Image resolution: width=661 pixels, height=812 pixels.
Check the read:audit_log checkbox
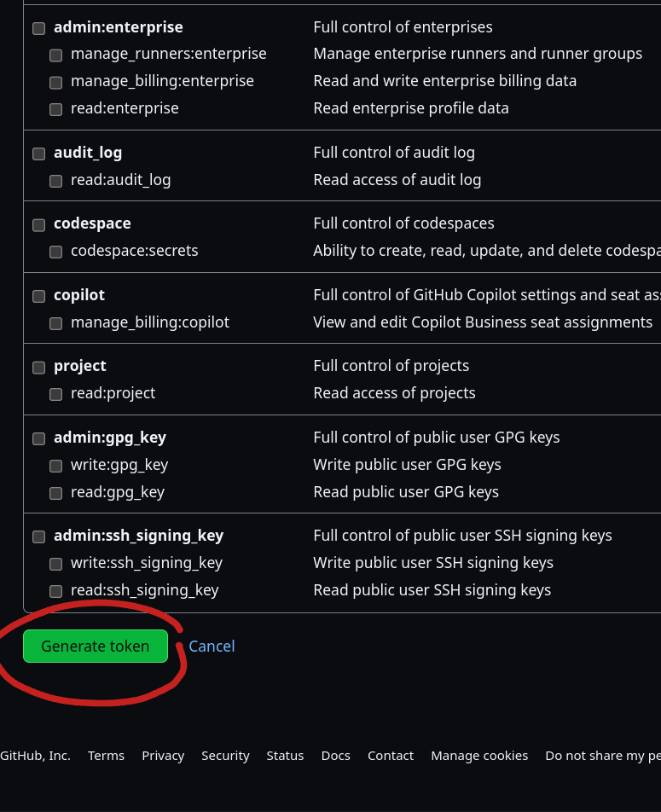(x=55, y=182)
